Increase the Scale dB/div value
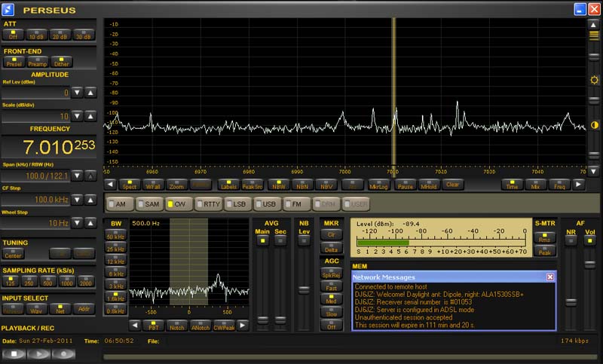This screenshot has height=364, width=603. pos(90,116)
